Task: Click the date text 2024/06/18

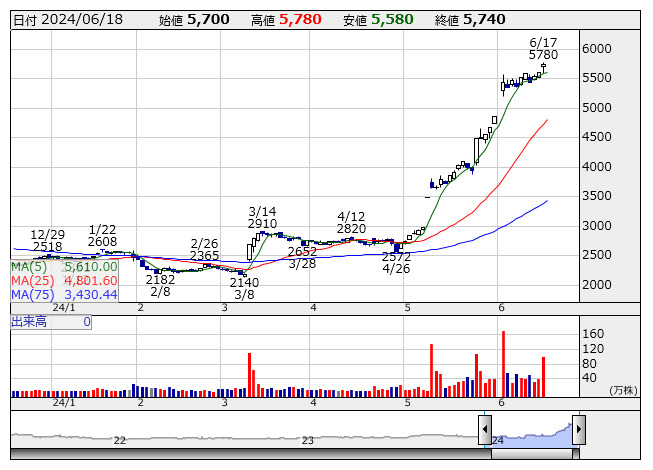Action: 82,20
